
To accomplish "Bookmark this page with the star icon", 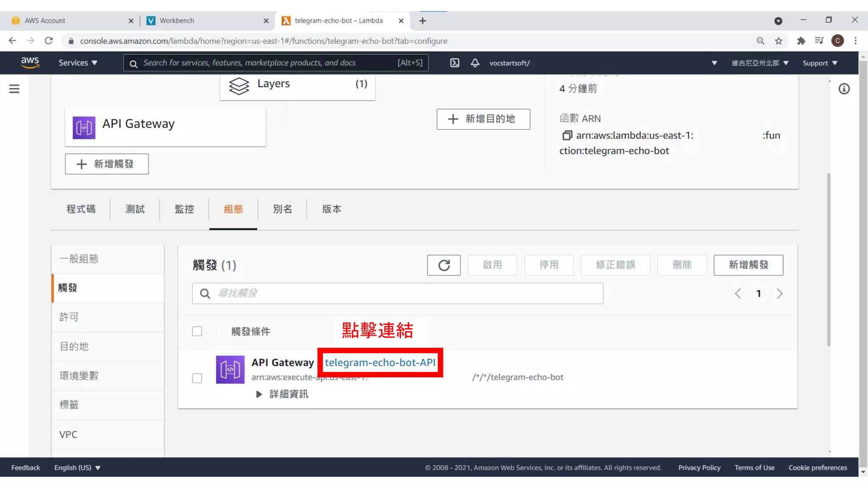I will click(779, 41).
